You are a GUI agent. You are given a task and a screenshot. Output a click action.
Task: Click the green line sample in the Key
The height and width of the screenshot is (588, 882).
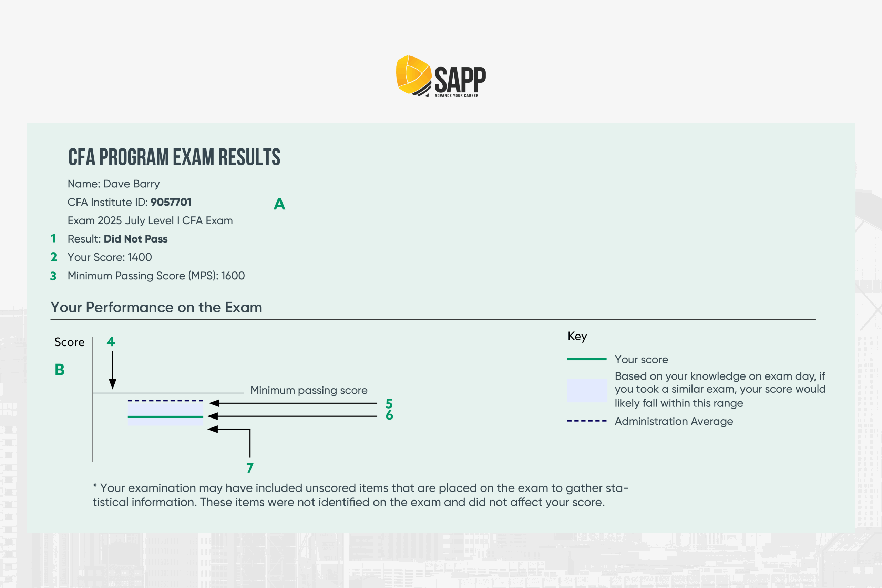587,359
